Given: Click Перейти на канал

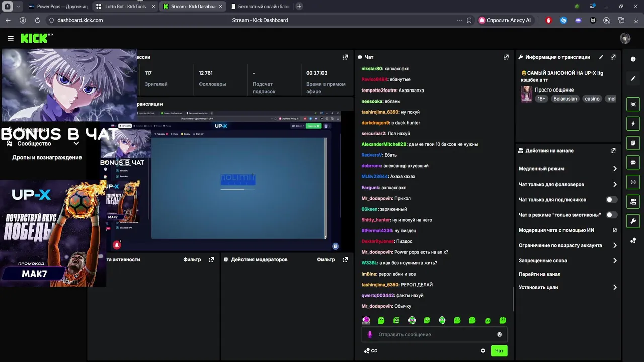Looking at the screenshot, I should [540, 274].
